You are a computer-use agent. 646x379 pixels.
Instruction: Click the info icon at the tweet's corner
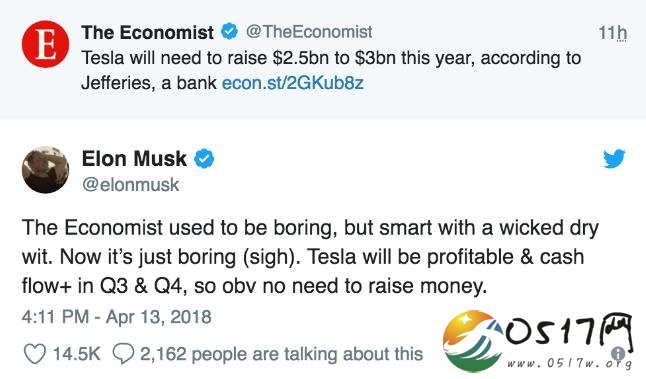[618, 353]
